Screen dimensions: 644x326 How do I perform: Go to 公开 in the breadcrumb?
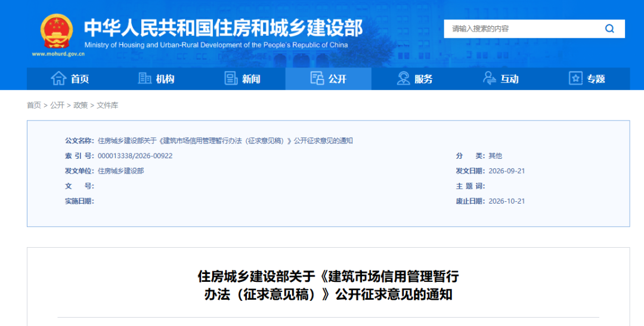coord(57,105)
